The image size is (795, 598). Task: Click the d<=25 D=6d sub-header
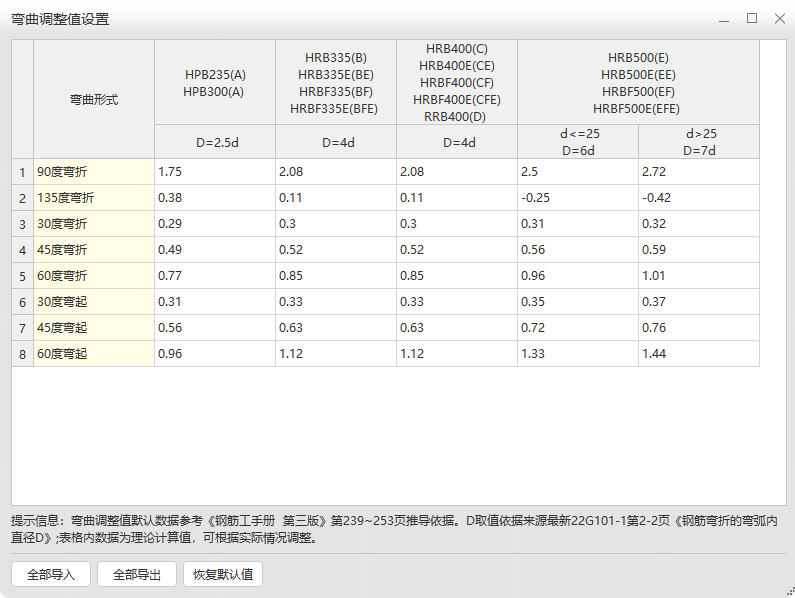pyautogui.click(x=578, y=142)
